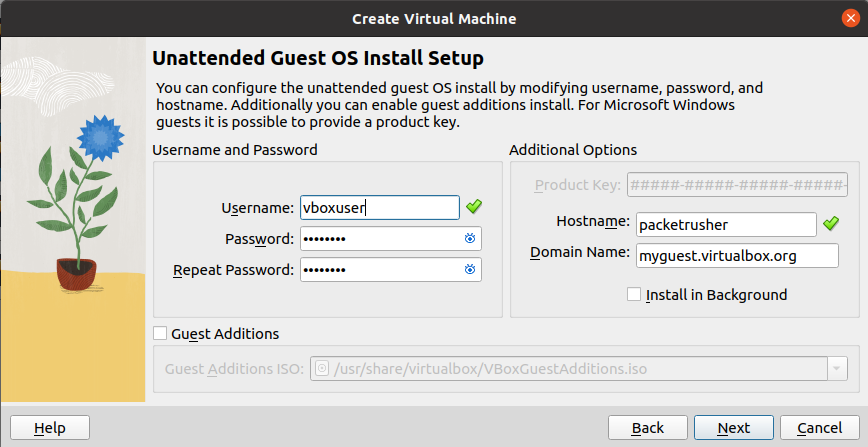Click the disc icon in Guest Additions ISO field
This screenshot has width=868, height=447.
point(322,369)
